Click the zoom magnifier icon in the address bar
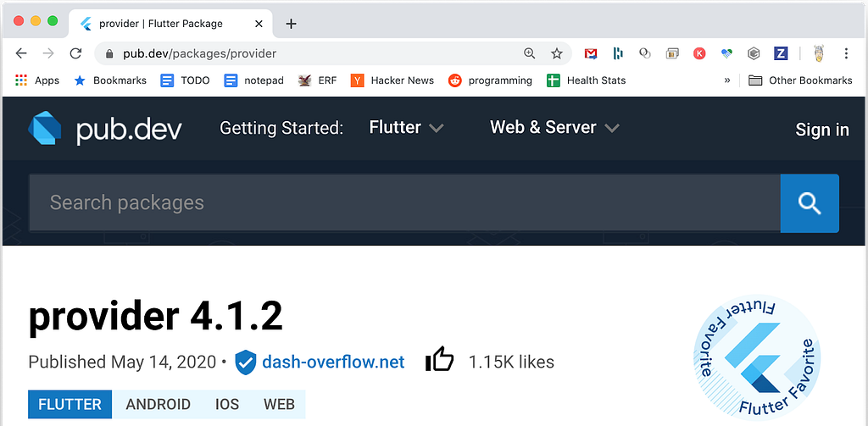Screen dimensions: 868x426 point(530,53)
